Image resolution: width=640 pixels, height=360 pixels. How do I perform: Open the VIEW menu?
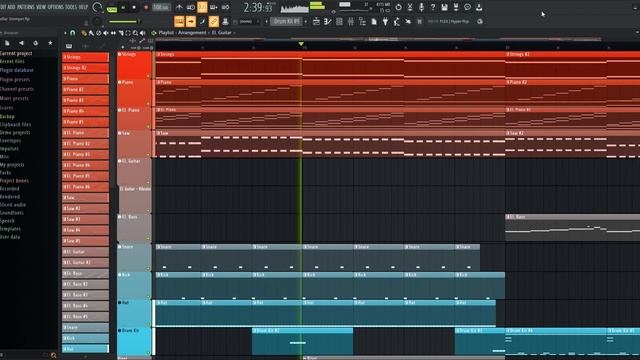[41, 7]
